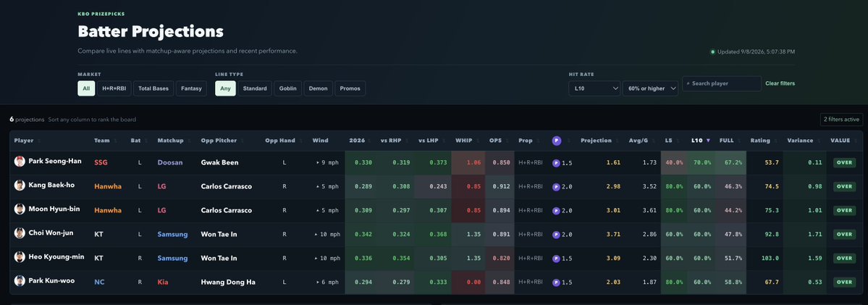This screenshot has width=868, height=305.
Task: Click PrizePicks icon in Park Seong-Han row
Action: click(555, 163)
